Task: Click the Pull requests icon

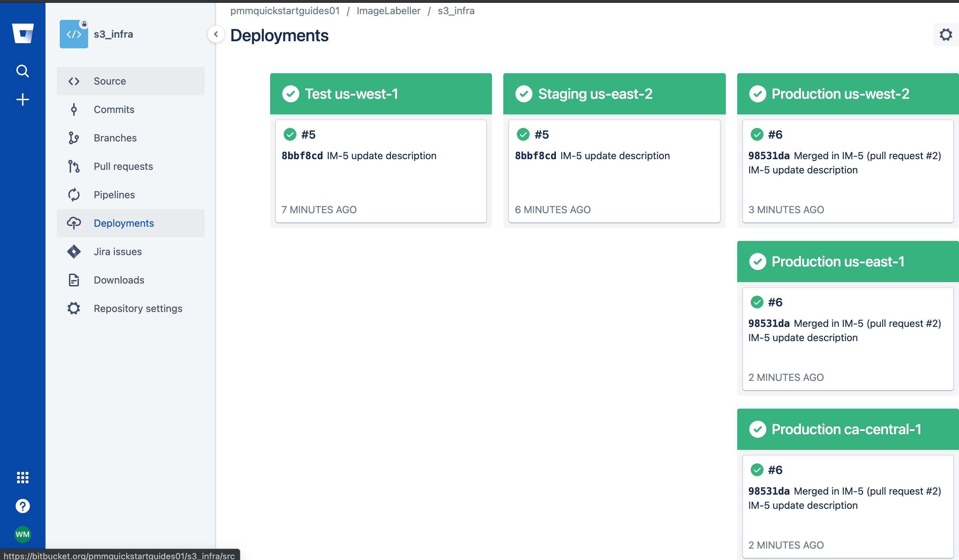Action: click(x=74, y=166)
